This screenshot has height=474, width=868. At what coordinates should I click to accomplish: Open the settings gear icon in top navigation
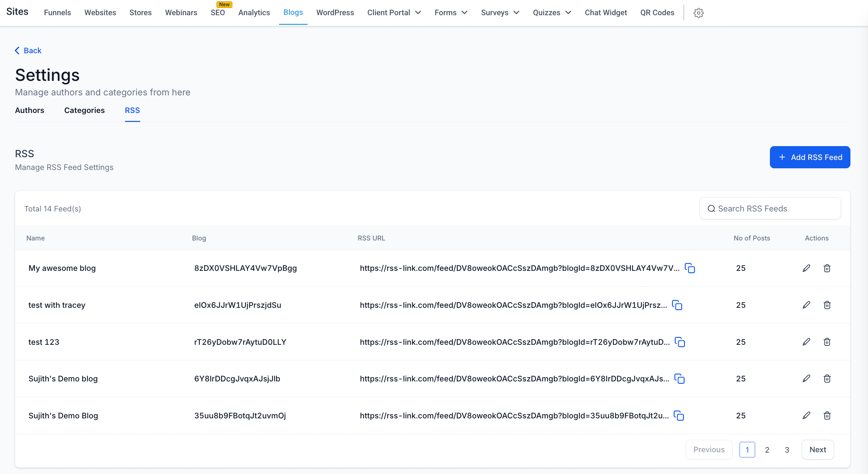698,13
